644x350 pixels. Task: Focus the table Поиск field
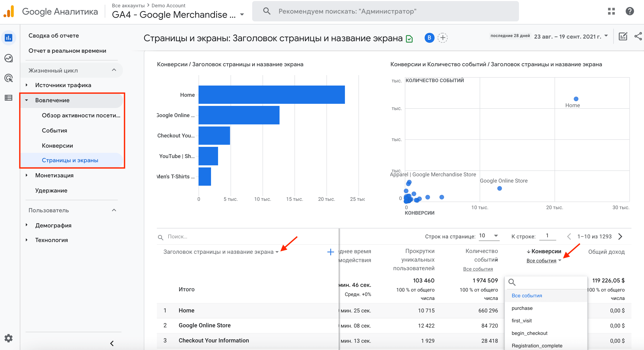(247, 237)
